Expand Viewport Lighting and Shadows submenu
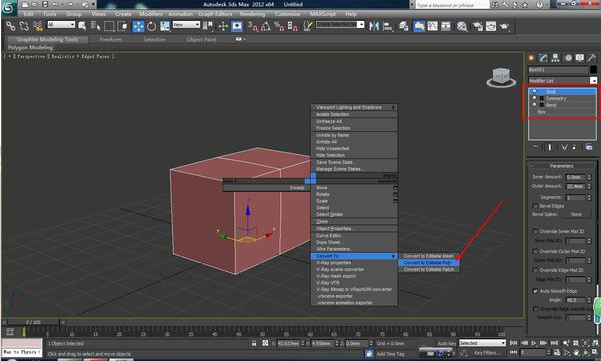This screenshot has height=361, width=601. 354,107
